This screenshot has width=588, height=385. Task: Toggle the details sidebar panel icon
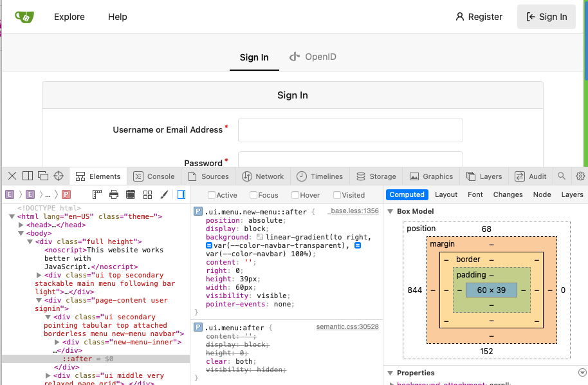point(181,194)
